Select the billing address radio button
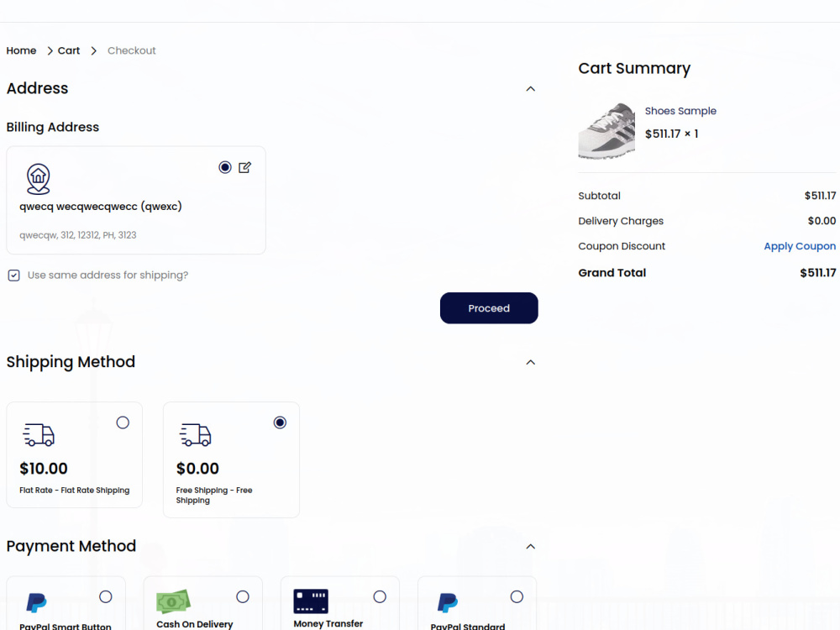The image size is (840, 630). pos(225,168)
